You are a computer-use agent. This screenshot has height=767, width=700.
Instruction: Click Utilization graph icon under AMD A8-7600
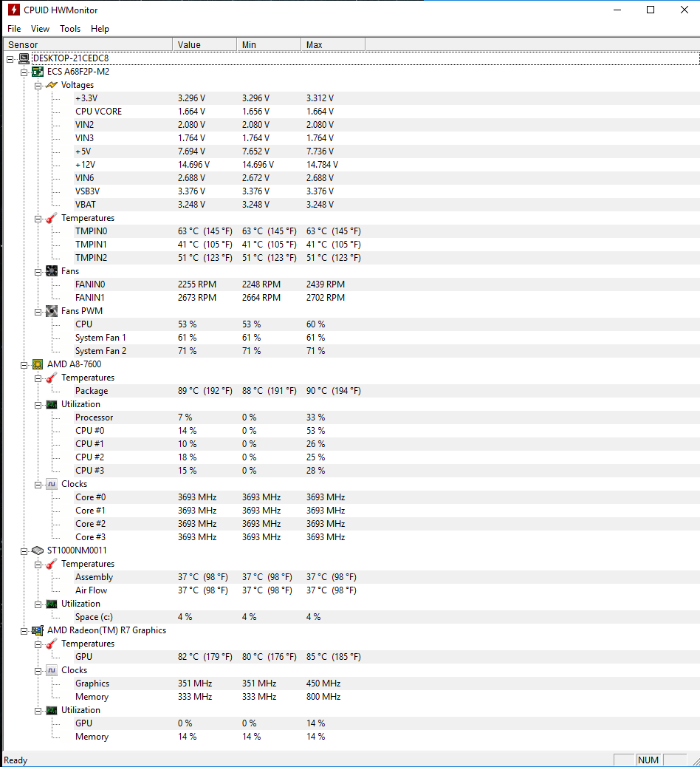(52, 404)
